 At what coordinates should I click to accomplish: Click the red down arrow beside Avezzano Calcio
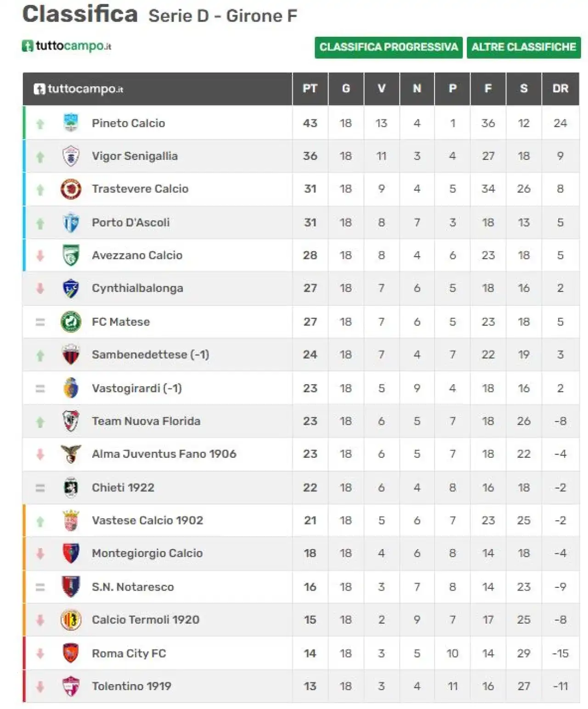(40, 255)
